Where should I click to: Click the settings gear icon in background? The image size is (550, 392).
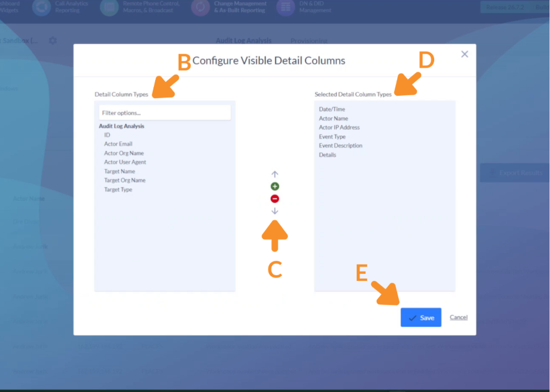[x=53, y=41]
